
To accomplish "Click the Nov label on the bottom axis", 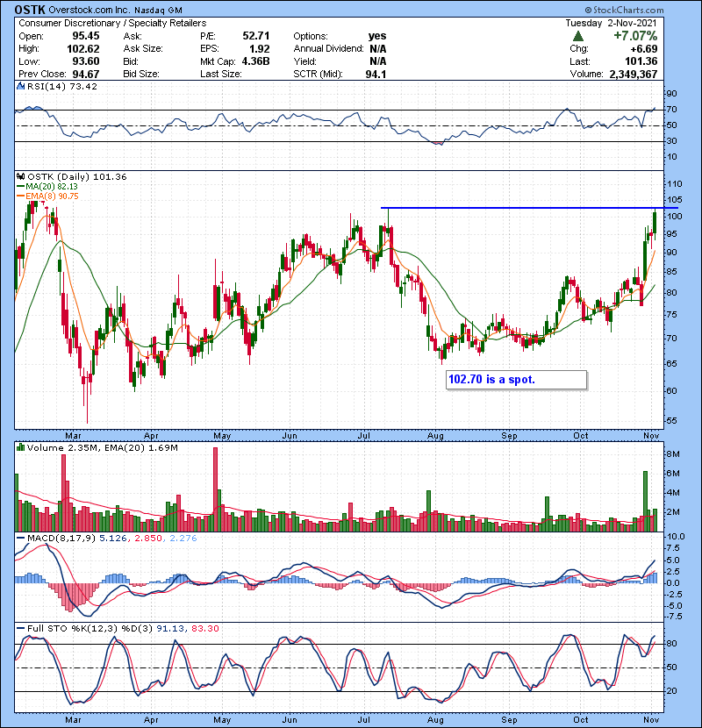I will click(x=651, y=719).
